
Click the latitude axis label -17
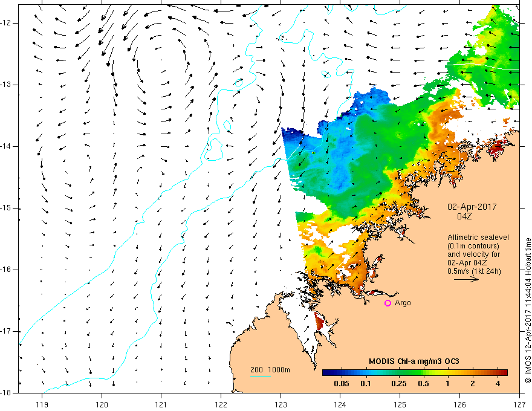(x=6, y=331)
